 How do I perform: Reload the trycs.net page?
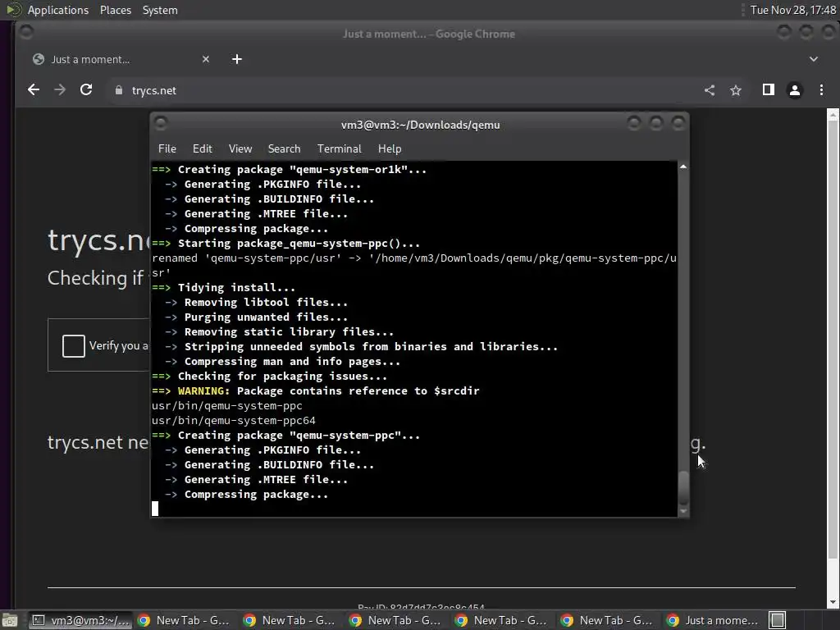(85, 90)
